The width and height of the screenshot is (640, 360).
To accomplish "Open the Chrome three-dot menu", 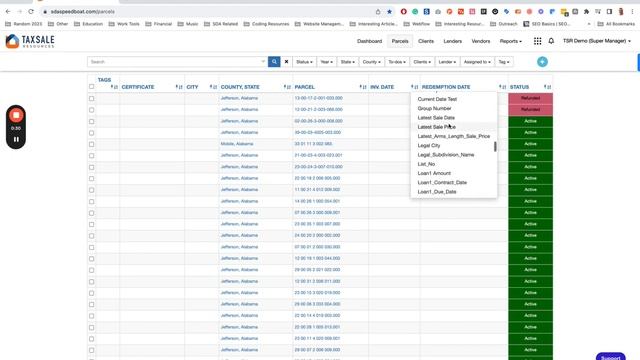I will coord(632,11).
